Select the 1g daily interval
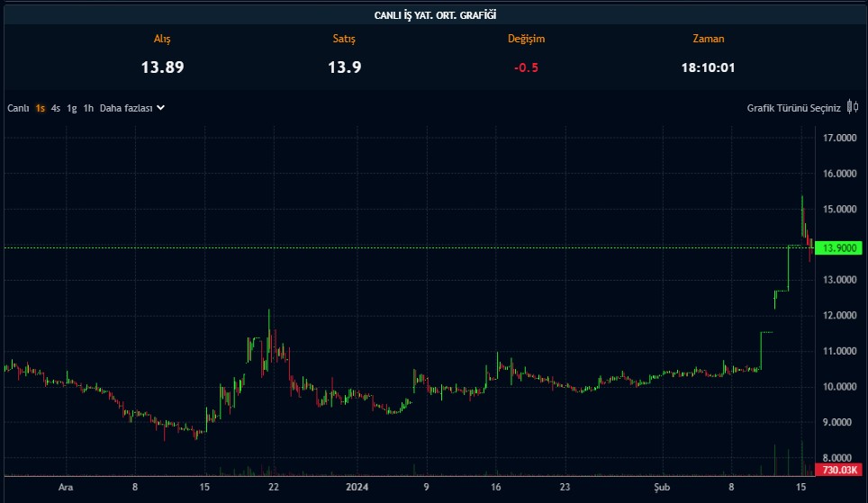 pyautogui.click(x=71, y=108)
